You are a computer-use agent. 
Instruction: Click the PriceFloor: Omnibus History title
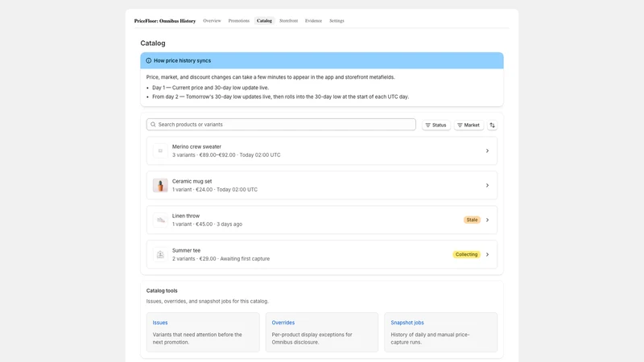pyautogui.click(x=165, y=21)
